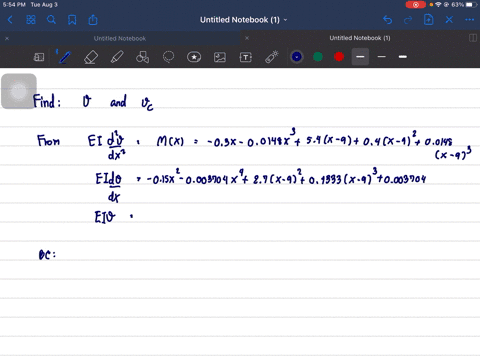Pick the red pen color
480x360 pixels.
coord(339,57)
